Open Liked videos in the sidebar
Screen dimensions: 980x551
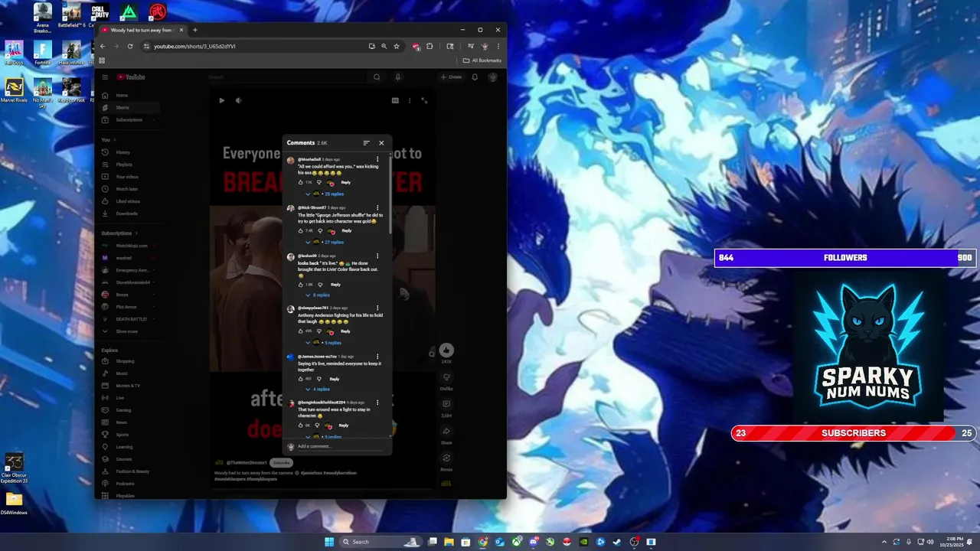(x=128, y=201)
